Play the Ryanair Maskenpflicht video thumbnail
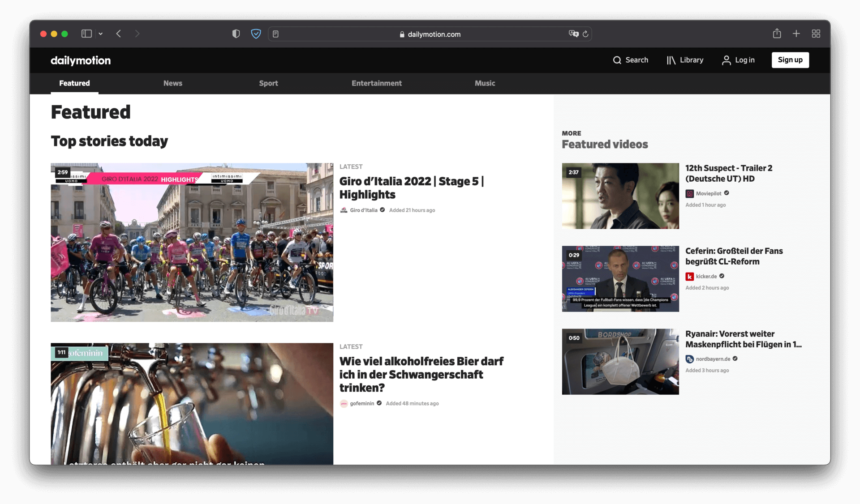The height and width of the screenshot is (504, 860). point(620,362)
